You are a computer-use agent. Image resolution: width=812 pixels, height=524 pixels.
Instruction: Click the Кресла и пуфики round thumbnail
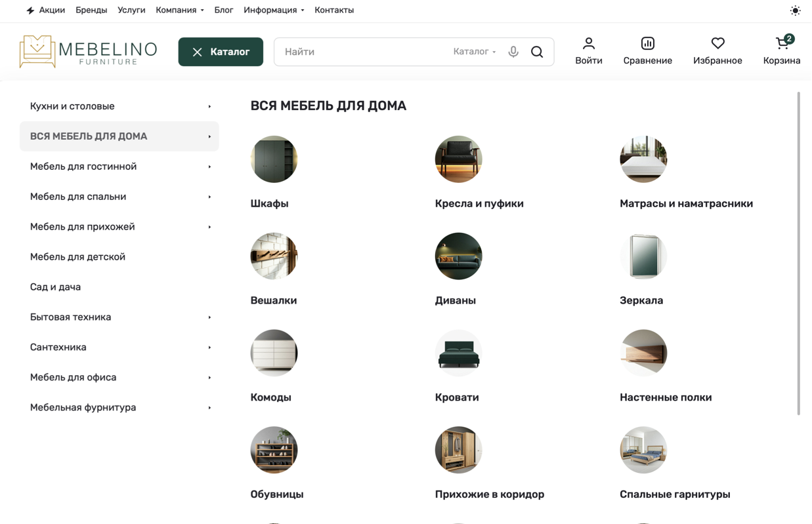click(x=459, y=159)
